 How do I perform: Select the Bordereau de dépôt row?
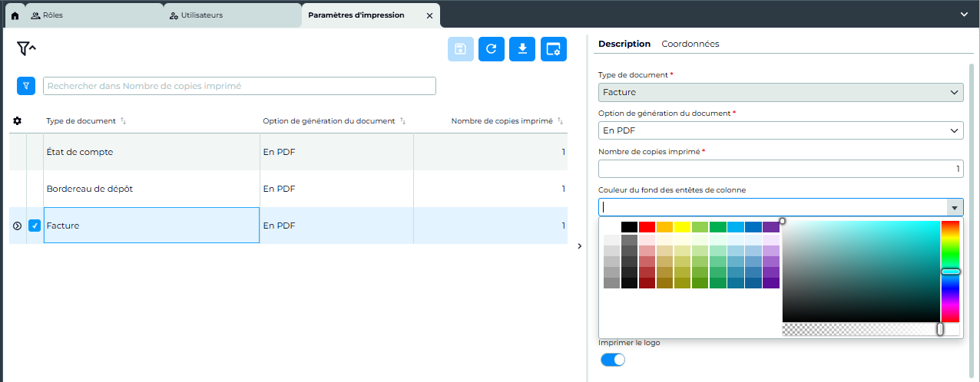(x=288, y=189)
